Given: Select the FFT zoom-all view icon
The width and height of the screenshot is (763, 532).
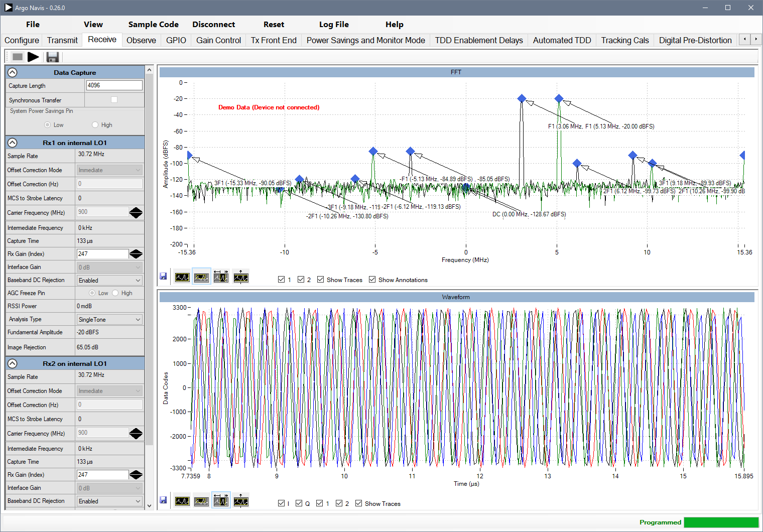Looking at the screenshot, I should 182,277.
